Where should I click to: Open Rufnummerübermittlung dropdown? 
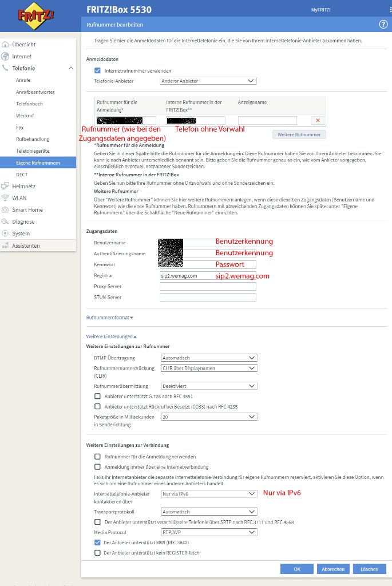[x=209, y=386]
